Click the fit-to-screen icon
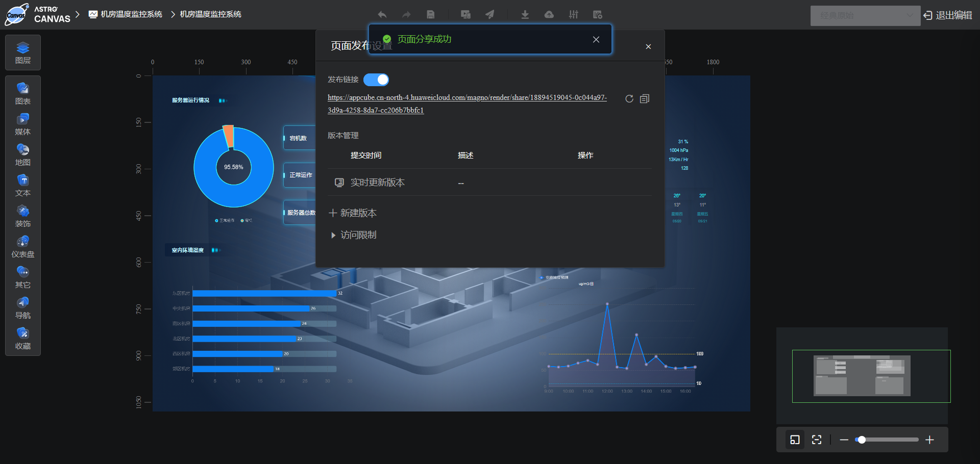The width and height of the screenshot is (980, 464). pos(817,440)
